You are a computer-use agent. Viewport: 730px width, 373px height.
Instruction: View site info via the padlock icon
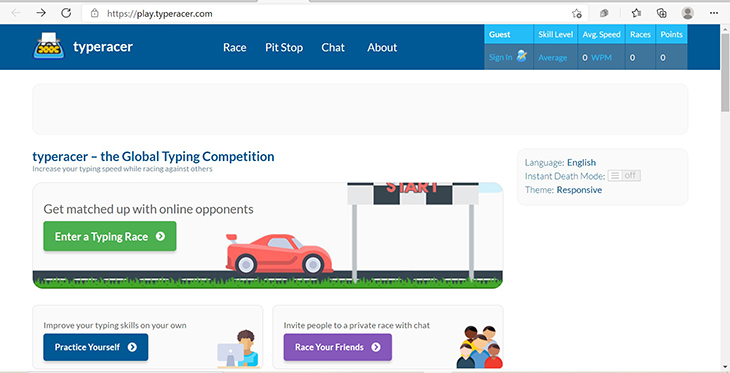pos(95,14)
